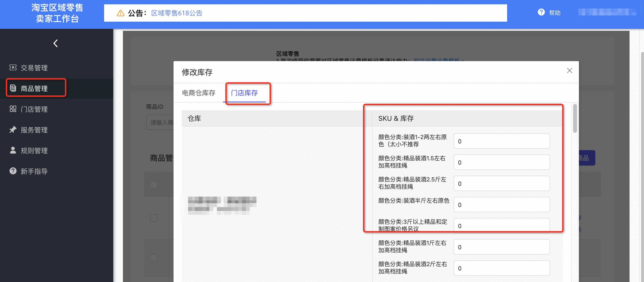Click stock field for 3斤以上精品和定制图案
644x282 pixels.
502,226
